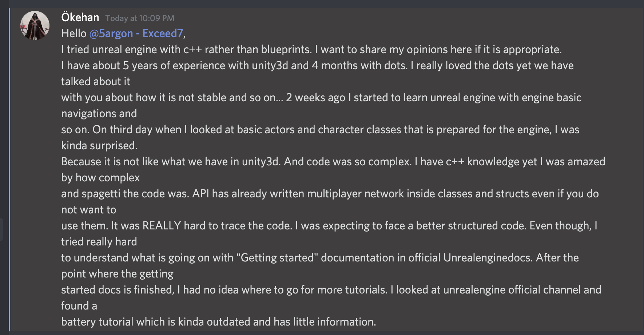
Task: Click the line reading kinda surprised
Action: [x=99, y=146]
